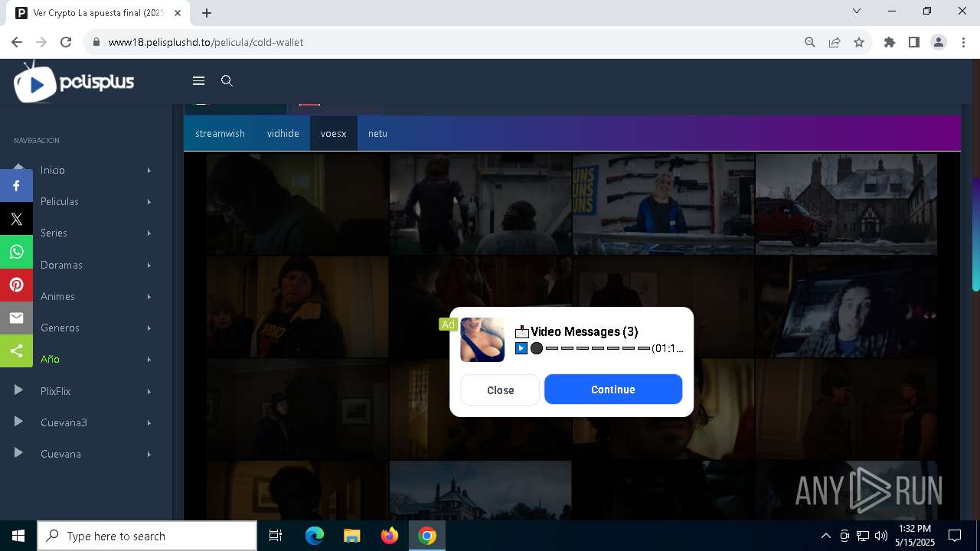Image resolution: width=980 pixels, height=551 pixels.
Task: Click the ad thumbnail image
Action: pyautogui.click(x=482, y=340)
